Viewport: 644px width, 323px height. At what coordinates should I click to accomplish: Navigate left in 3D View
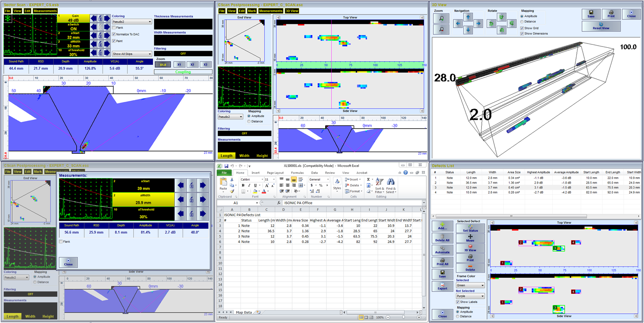click(x=458, y=24)
